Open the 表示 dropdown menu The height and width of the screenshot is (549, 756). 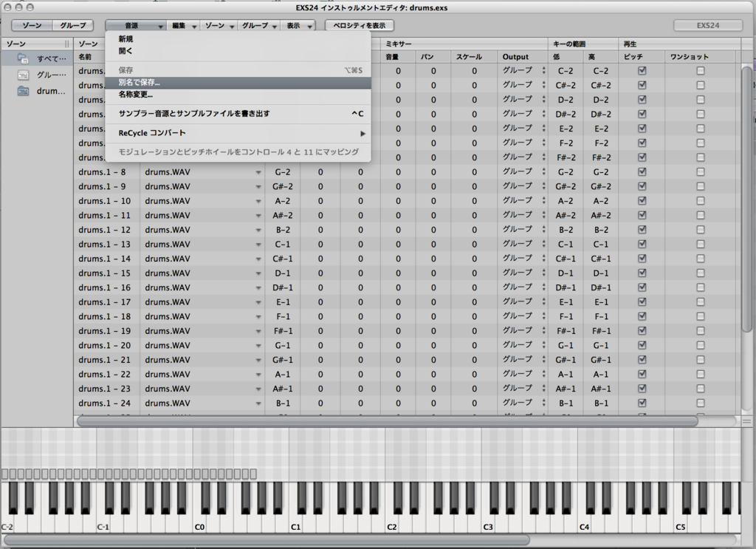[298, 26]
